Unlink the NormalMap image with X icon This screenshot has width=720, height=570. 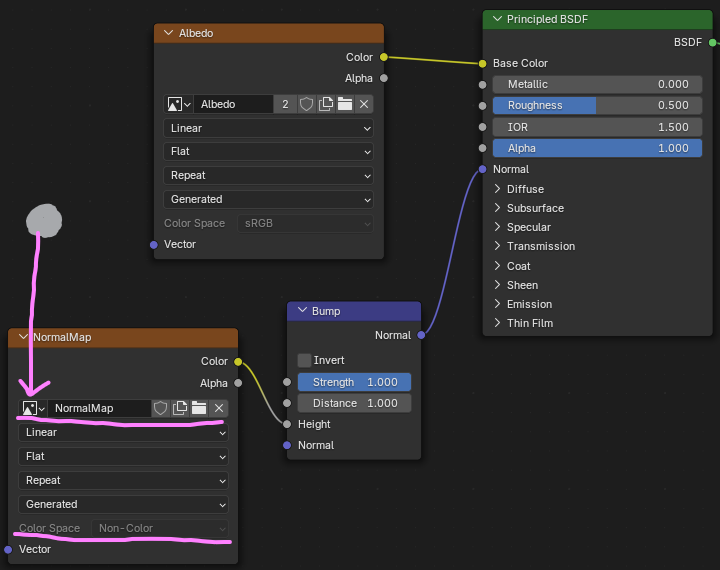(x=219, y=408)
